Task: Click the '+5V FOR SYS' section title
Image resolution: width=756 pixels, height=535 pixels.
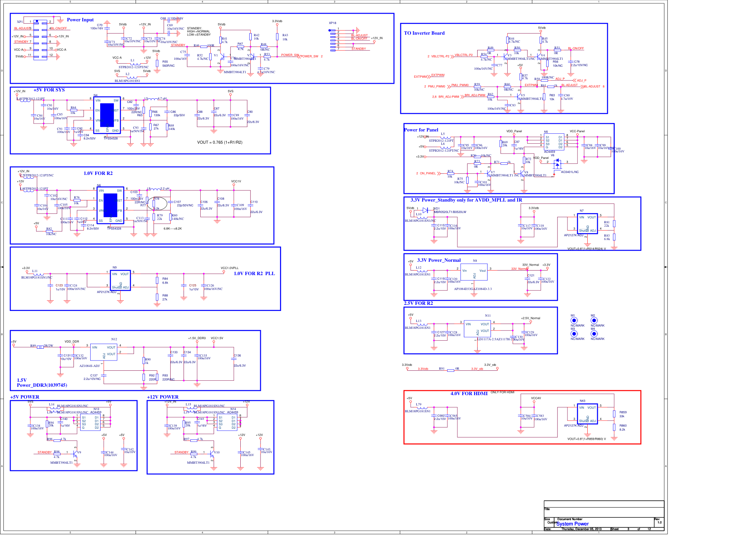Action: pos(49,90)
